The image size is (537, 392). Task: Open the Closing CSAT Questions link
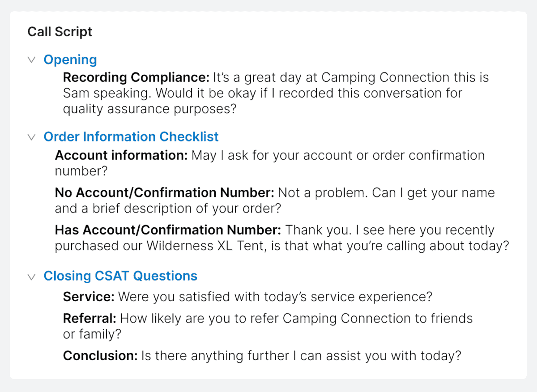(x=120, y=276)
